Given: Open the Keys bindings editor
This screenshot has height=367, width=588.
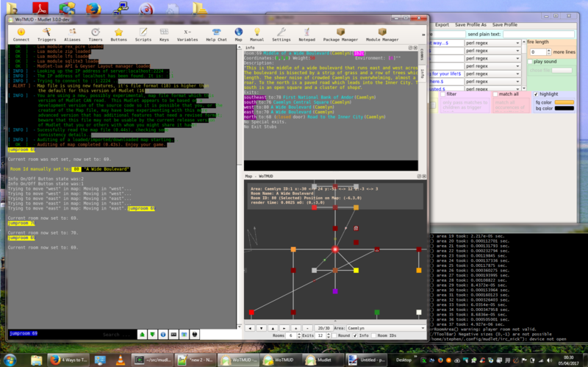Looking at the screenshot, I should pyautogui.click(x=164, y=35).
